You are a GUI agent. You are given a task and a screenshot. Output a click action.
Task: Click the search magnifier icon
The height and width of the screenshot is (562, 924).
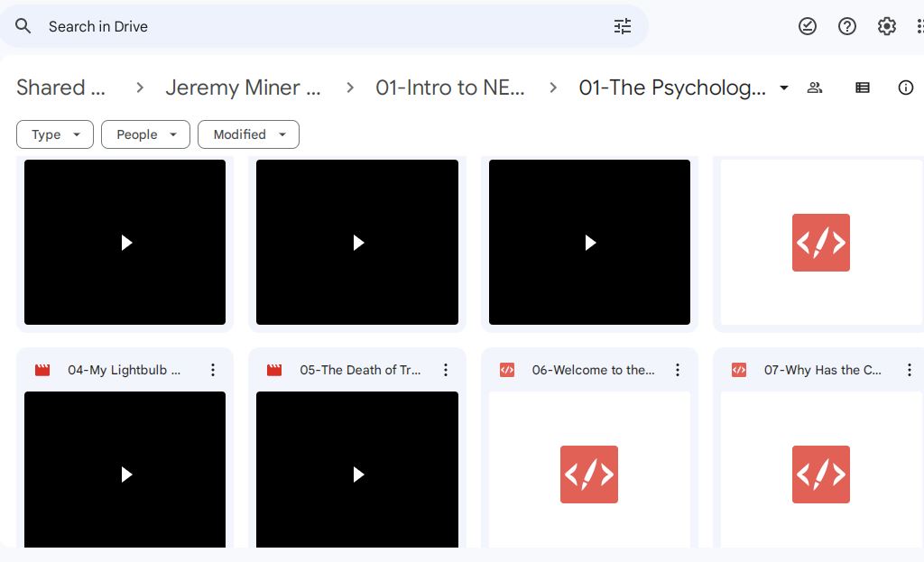pos(23,26)
